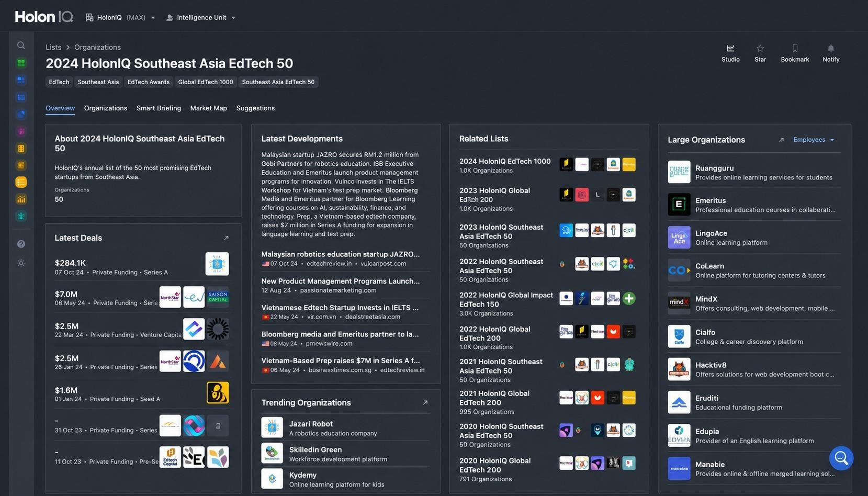Open the Market Map tab
Viewport: 868px width, 496px height.
click(x=209, y=108)
